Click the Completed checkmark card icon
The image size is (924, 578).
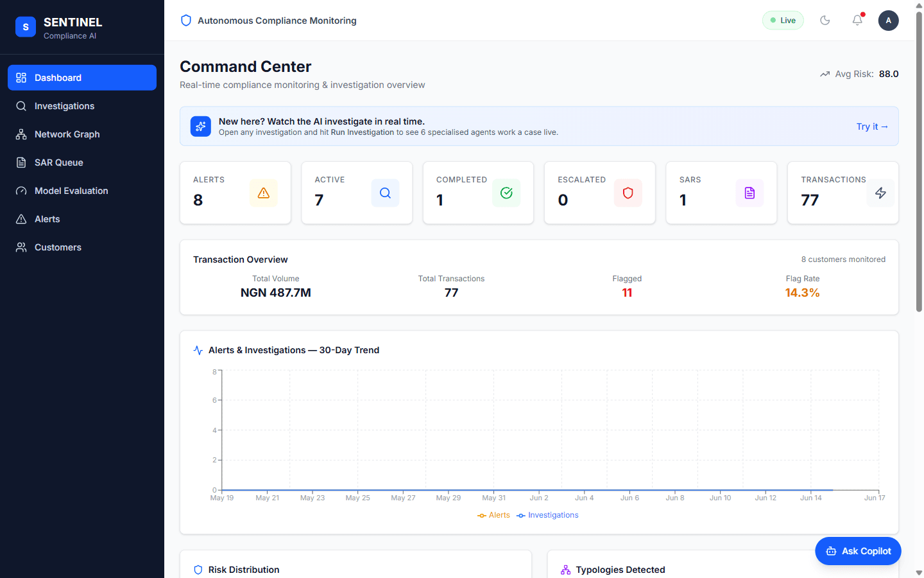[x=506, y=193]
